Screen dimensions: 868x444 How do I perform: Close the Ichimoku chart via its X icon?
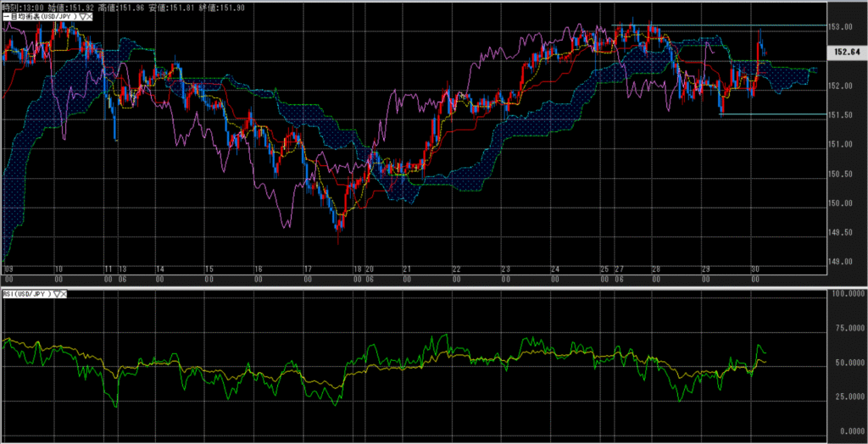pyautogui.click(x=91, y=18)
